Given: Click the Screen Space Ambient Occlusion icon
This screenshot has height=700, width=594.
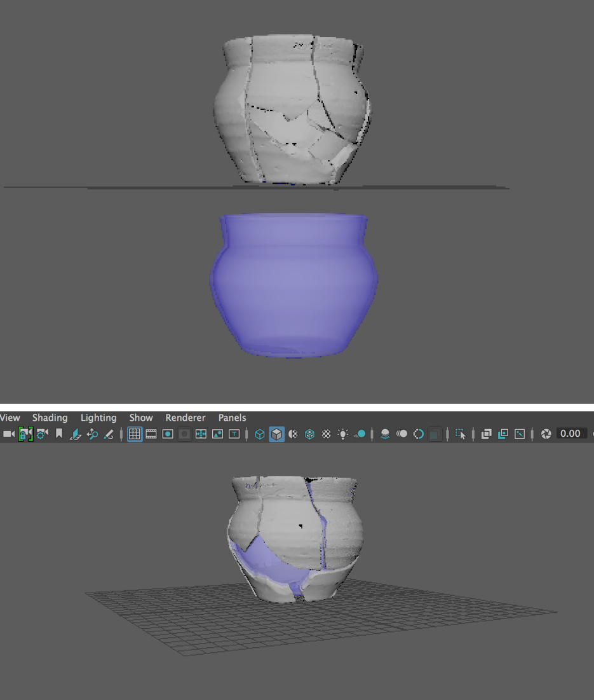Looking at the screenshot, I should 385,434.
